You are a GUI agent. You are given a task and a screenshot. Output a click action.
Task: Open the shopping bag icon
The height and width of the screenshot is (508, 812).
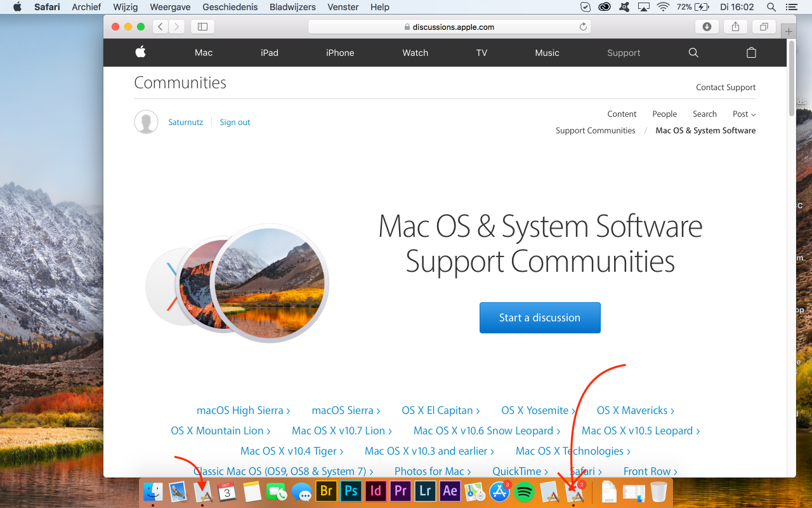pos(751,53)
